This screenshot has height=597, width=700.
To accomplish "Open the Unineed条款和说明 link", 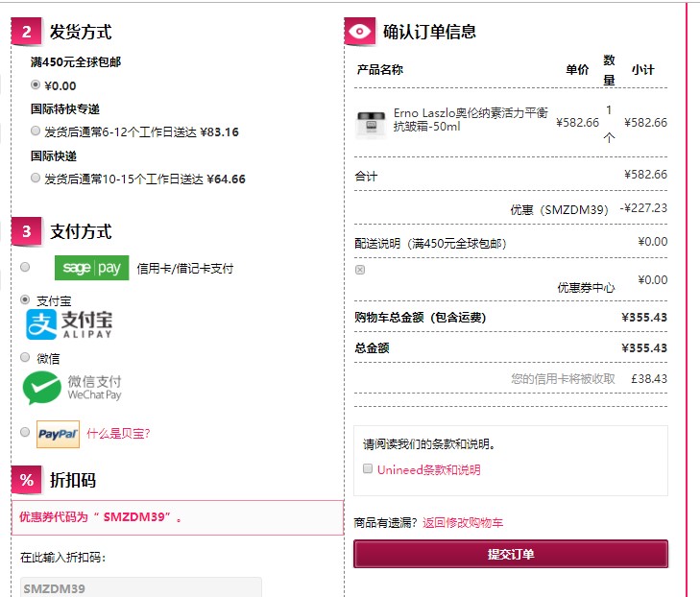I will pos(428,470).
